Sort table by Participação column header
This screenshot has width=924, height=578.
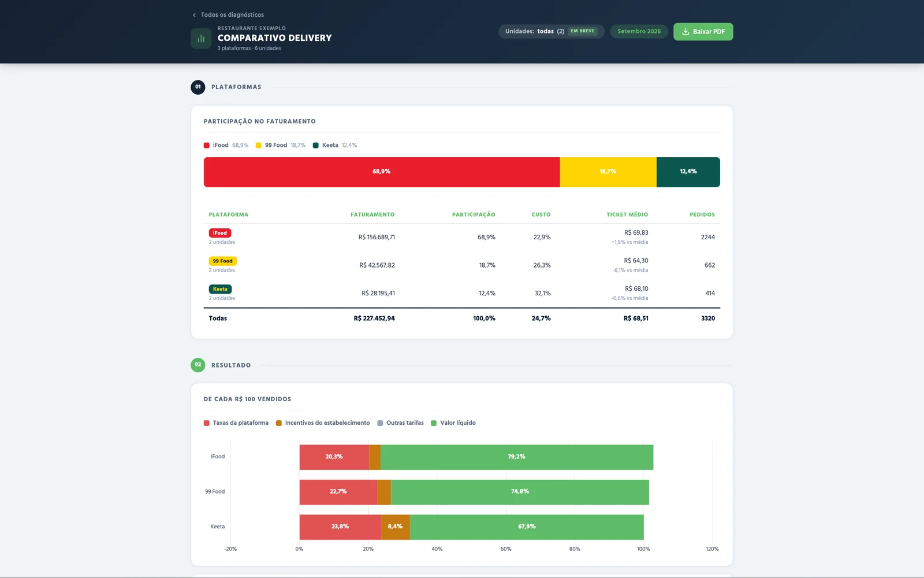click(474, 214)
